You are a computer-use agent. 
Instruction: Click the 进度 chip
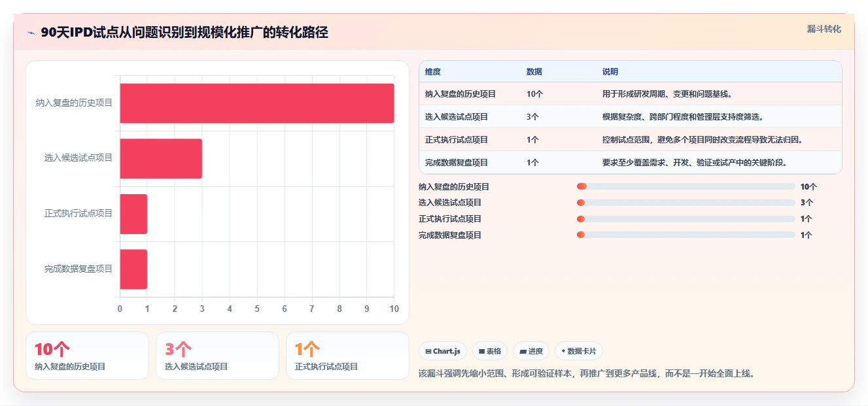pos(531,351)
